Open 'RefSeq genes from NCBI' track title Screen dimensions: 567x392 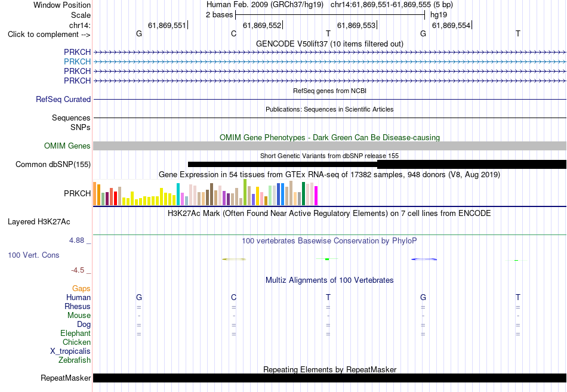329,91
